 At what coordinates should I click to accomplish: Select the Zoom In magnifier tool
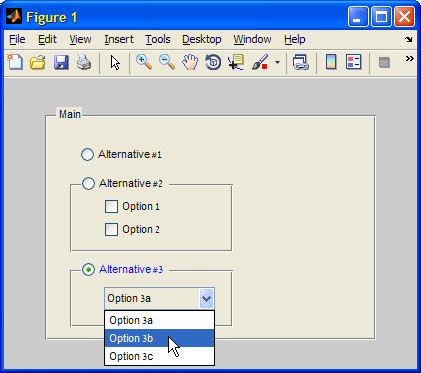[x=144, y=62]
